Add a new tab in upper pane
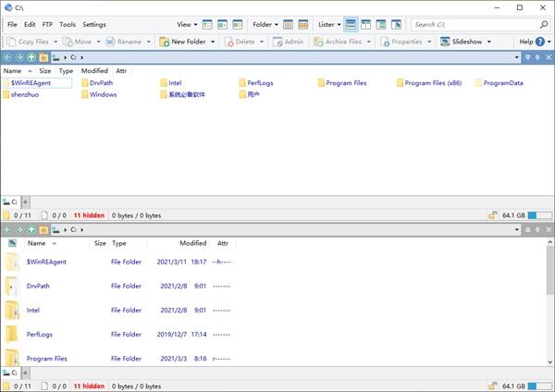 (x=26, y=202)
